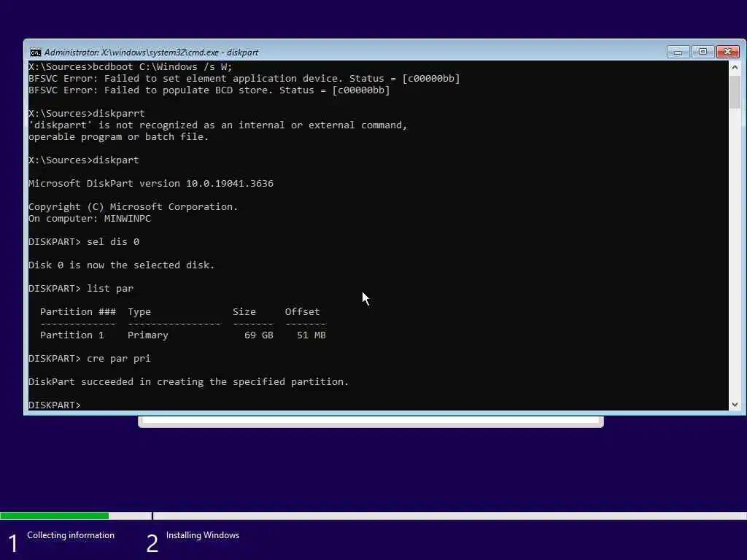Click 'Disk 0 is now the selected disk.'
The width and height of the screenshot is (747, 560).
(x=122, y=265)
